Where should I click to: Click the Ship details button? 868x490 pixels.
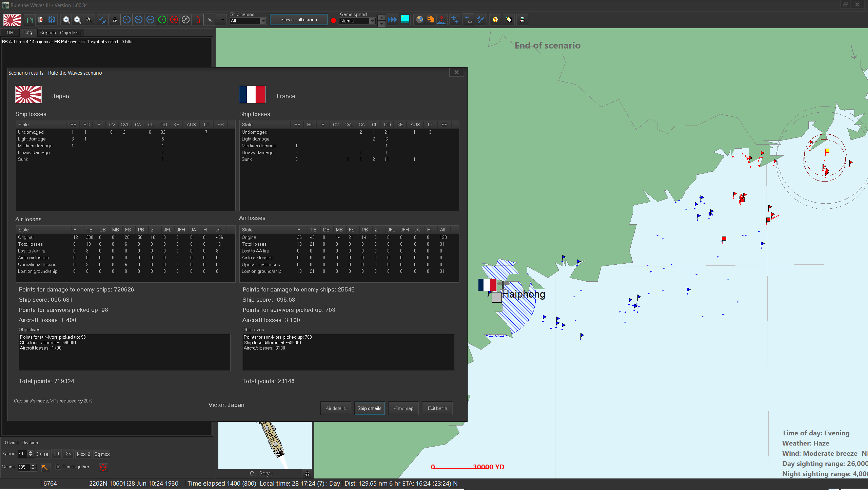pyautogui.click(x=369, y=408)
